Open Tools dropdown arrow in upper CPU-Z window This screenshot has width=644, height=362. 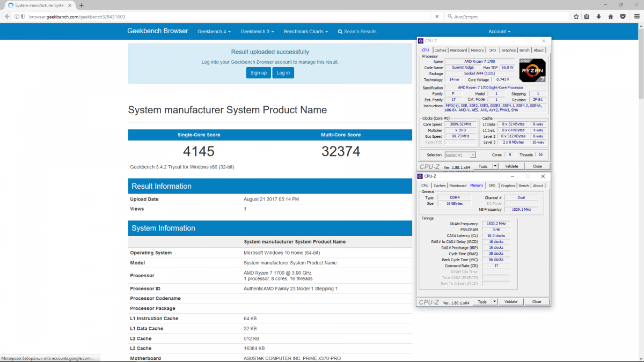[x=495, y=167]
